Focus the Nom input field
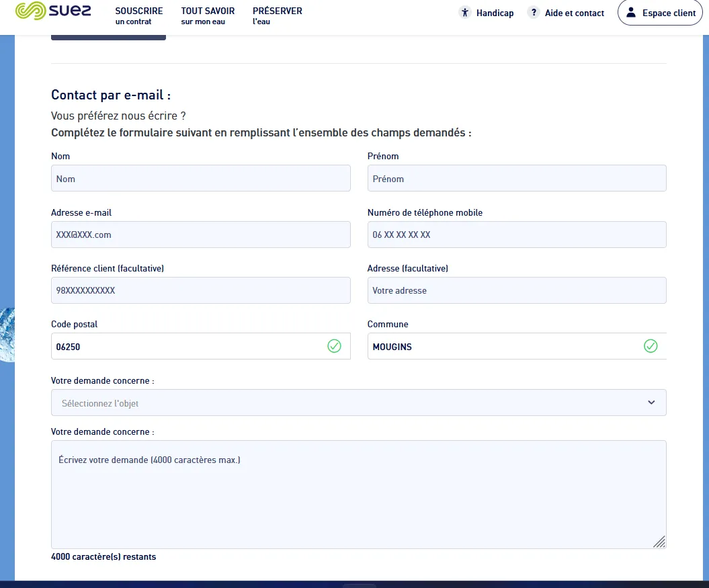This screenshot has height=588, width=709. (x=201, y=178)
